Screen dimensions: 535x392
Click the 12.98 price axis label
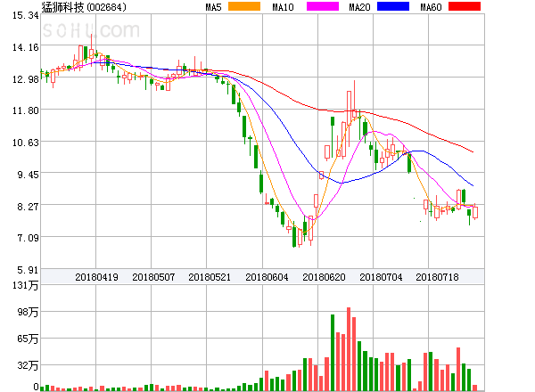(x=26, y=79)
